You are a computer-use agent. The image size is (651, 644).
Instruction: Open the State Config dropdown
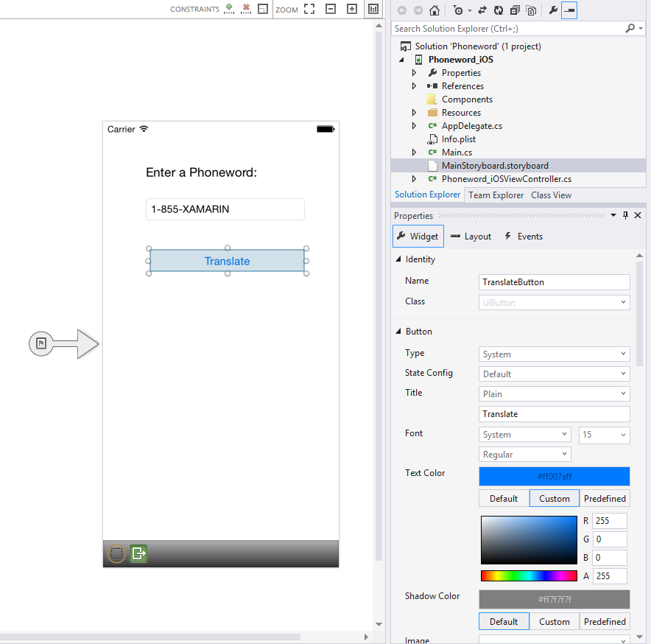point(554,374)
